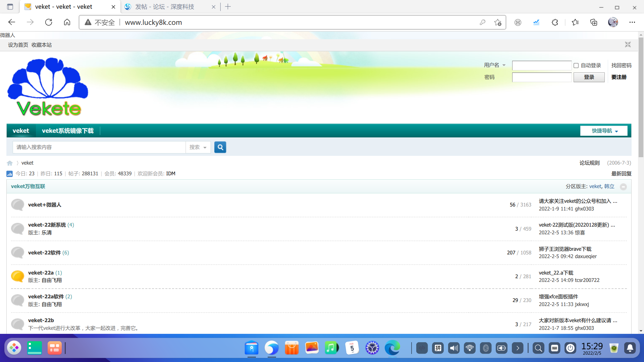Click the username input field
The height and width of the screenshot is (362, 644).
click(x=541, y=65)
